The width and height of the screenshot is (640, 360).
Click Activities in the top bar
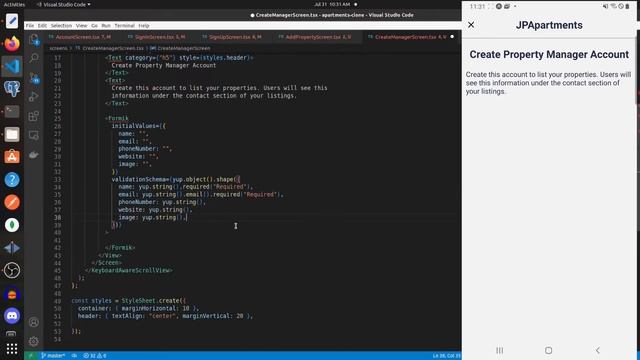pyautogui.click(x=14, y=4)
